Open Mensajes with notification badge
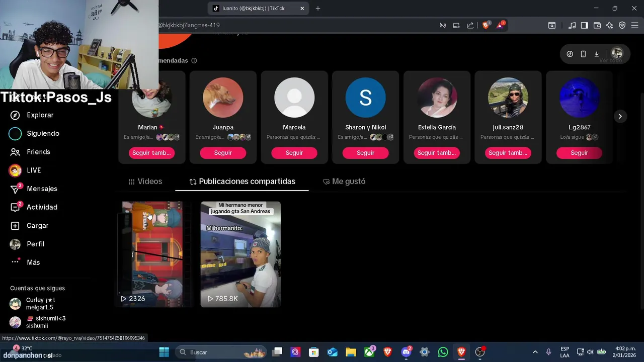 click(34, 189)
